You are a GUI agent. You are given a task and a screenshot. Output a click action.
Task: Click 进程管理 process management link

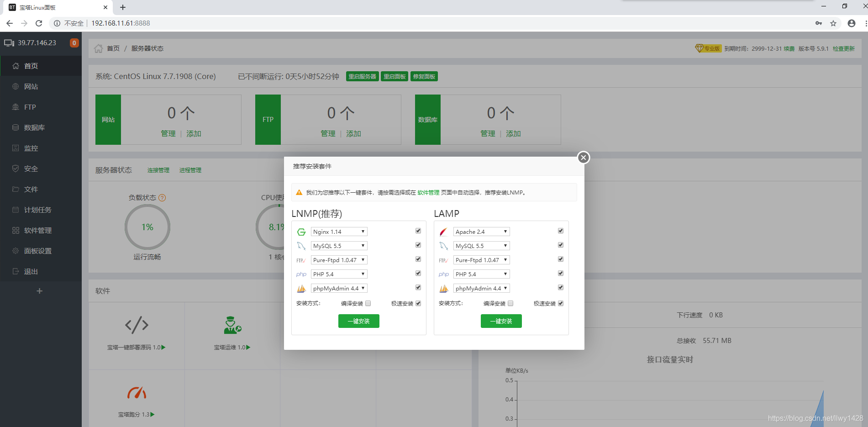point(190,170)
